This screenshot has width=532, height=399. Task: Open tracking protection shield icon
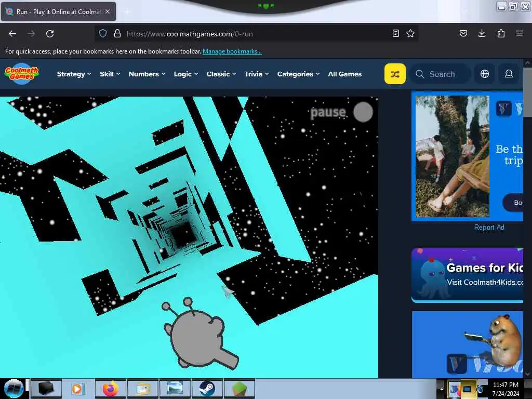pyautogui.click(x=103, y=33)
